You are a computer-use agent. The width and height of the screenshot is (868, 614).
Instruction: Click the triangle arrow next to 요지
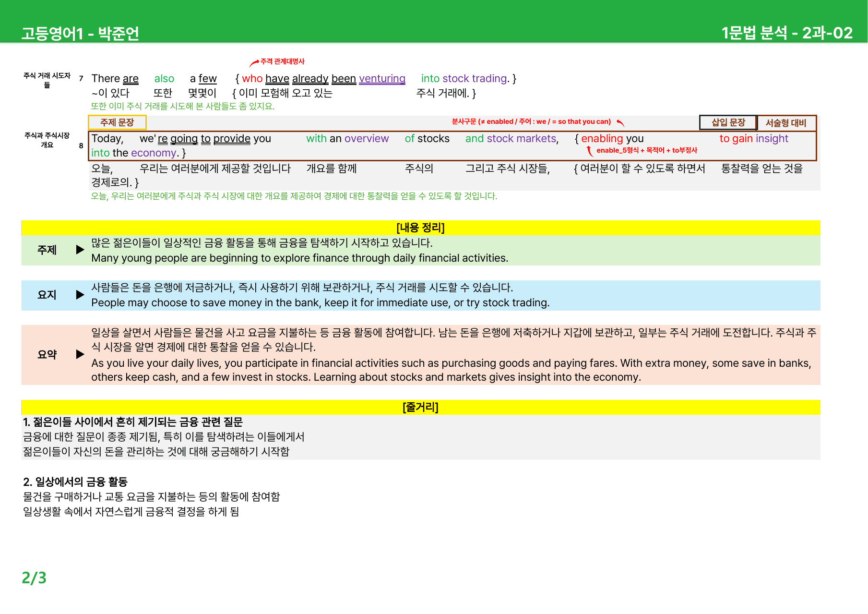coord(80,295)
